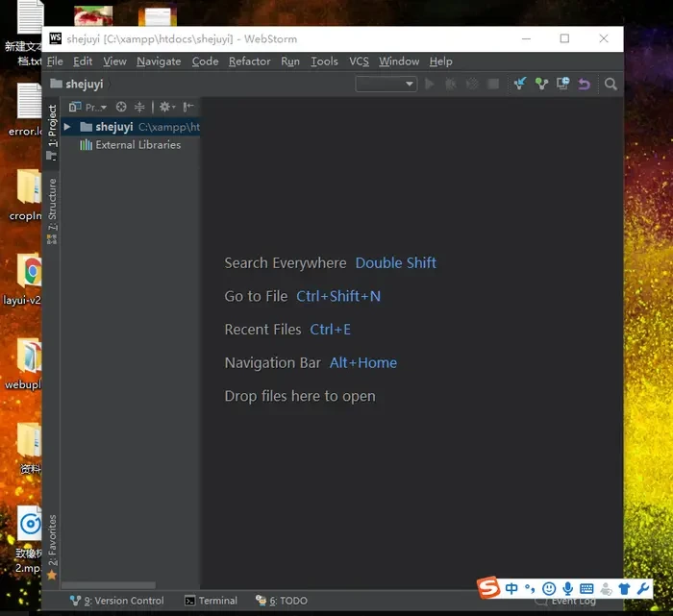Viewport: 673px width, 616px height.
Task: Open Project panel settings gear
Action: [164, 107]
